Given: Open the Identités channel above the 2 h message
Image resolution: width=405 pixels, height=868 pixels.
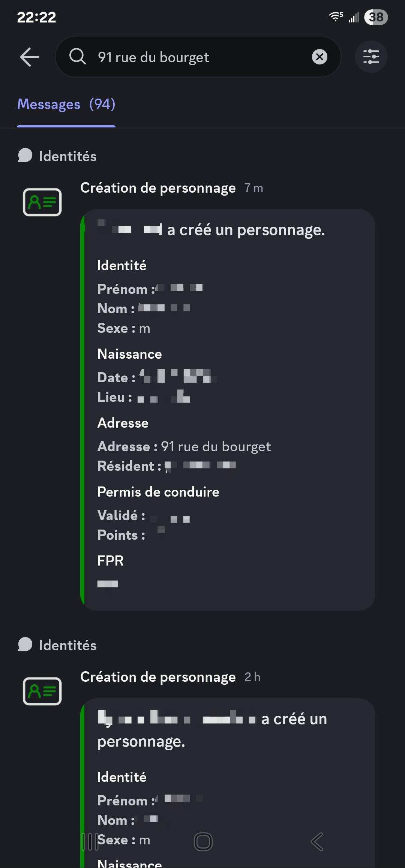Looking at the screenshot, I should pyautogui.click(x=68, y=645).
